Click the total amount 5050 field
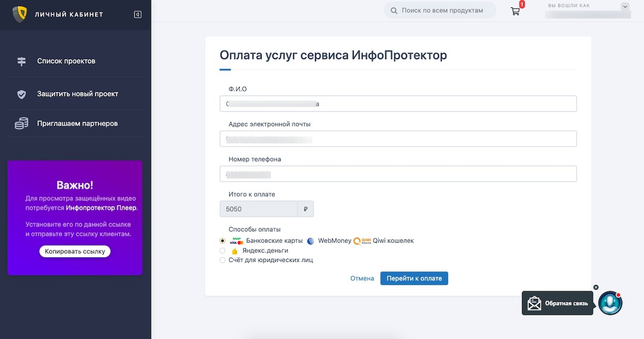Image resolution: width=644 pixels, height=339 pixels. pos(259,209)
